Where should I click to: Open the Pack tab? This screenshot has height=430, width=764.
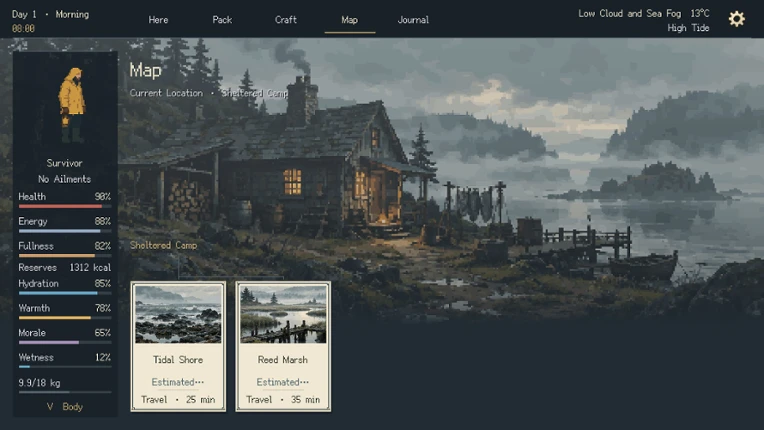222,20
